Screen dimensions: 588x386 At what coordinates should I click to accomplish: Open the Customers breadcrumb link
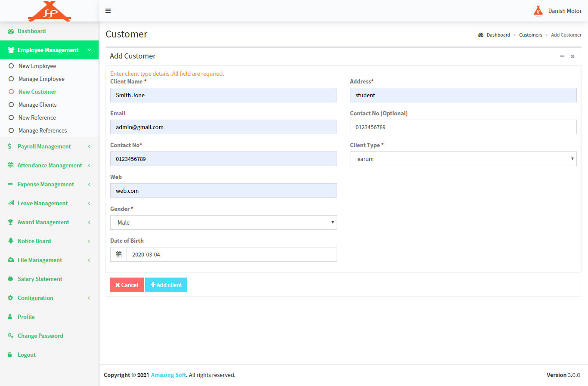pos(530,35)
